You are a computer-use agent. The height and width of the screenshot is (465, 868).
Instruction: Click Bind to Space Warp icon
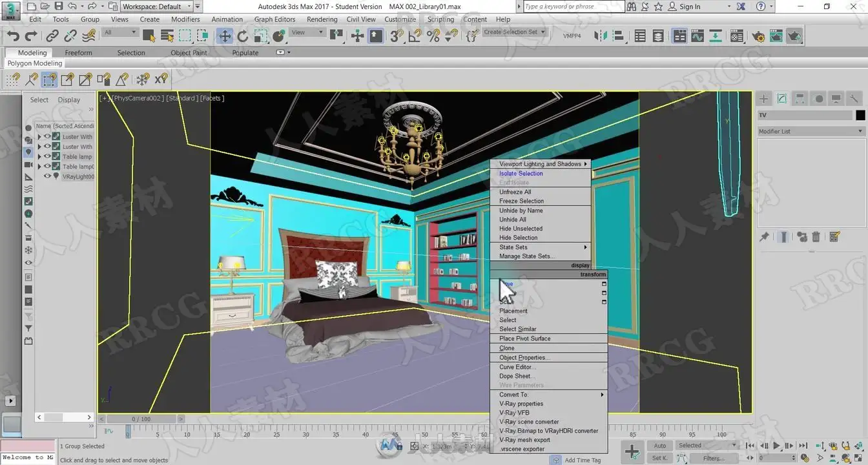pos(89,36)
